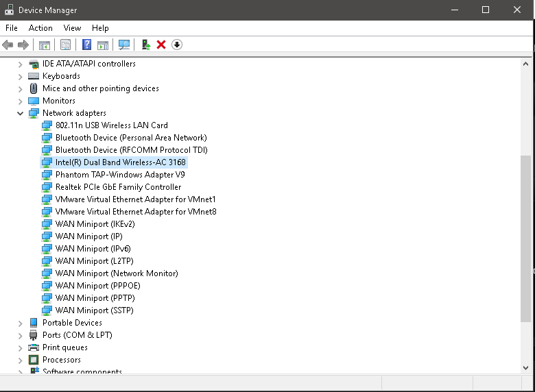Click icon beside 802.11n USB Wireless LAN Card
535x392 pixels.
click(x=47, y=125)
